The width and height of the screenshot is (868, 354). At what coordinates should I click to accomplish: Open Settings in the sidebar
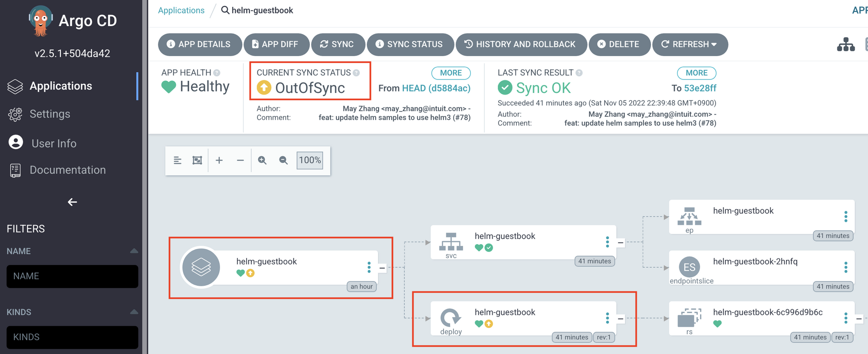coord(50,114)
